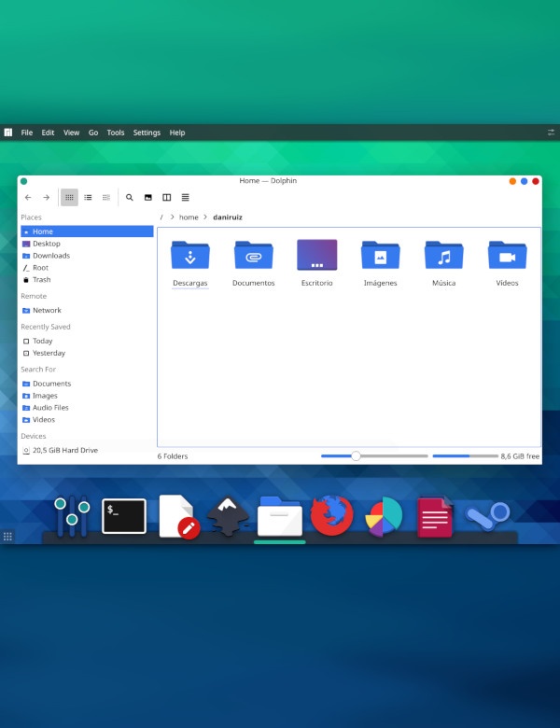Adjust the icon zoom slider handle
Viewport: 560px width, 728px height.
coord(356,455)
